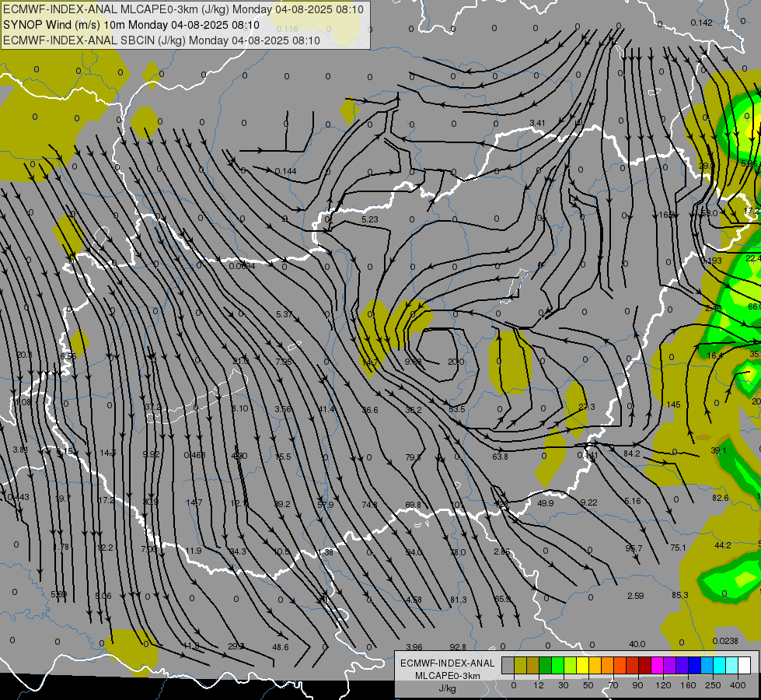Click the map value 49.9
This screenshot has height=700, width=761.
[545, 502]
